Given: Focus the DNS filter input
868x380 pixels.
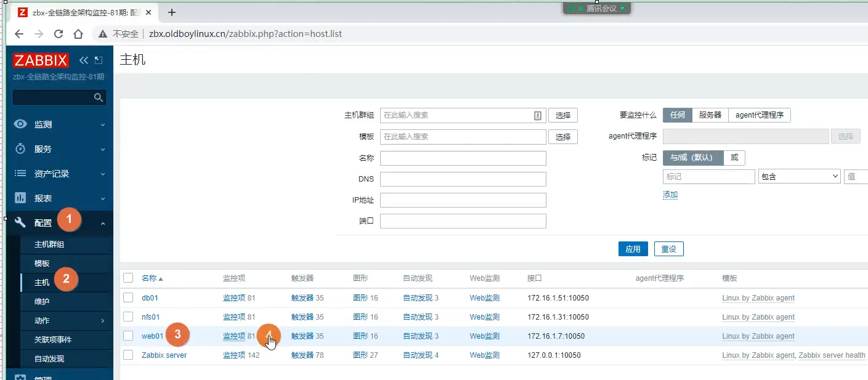Looking at the screenshot, I should (x=463, y=179).
